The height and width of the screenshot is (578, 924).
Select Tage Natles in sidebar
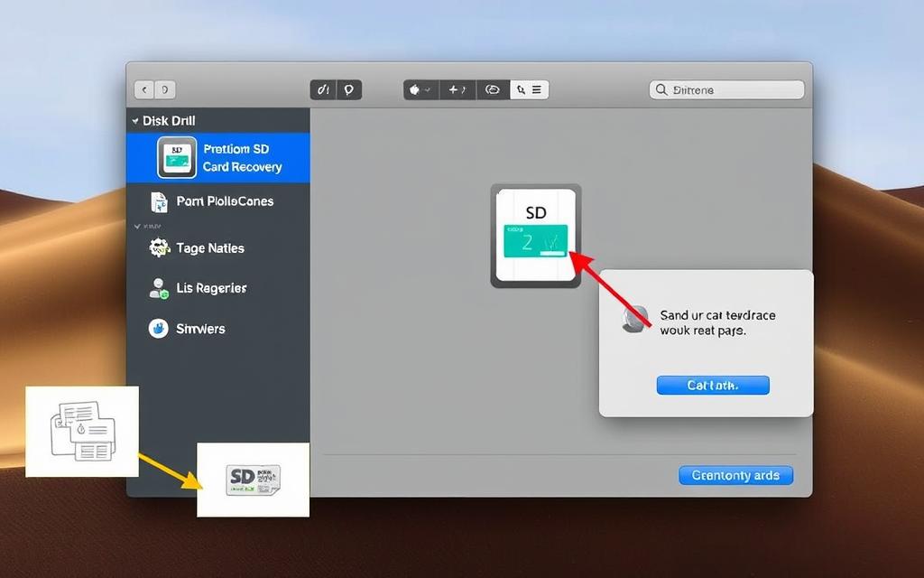pos(218,248)
